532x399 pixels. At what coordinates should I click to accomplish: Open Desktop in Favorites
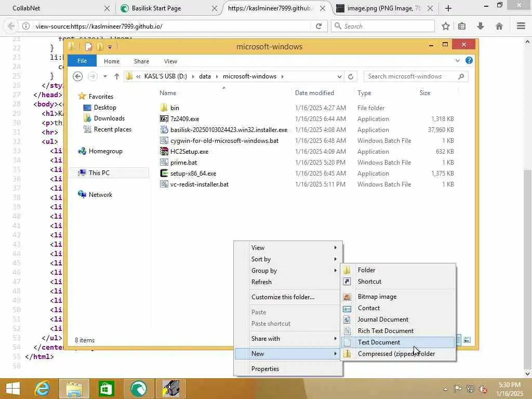click(105, 108)
